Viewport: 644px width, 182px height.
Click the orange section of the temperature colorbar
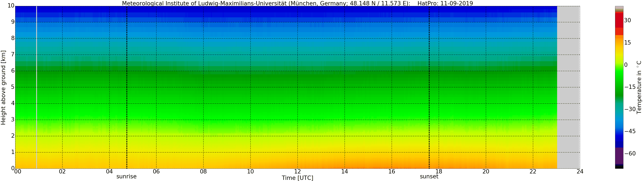(619, 40)
